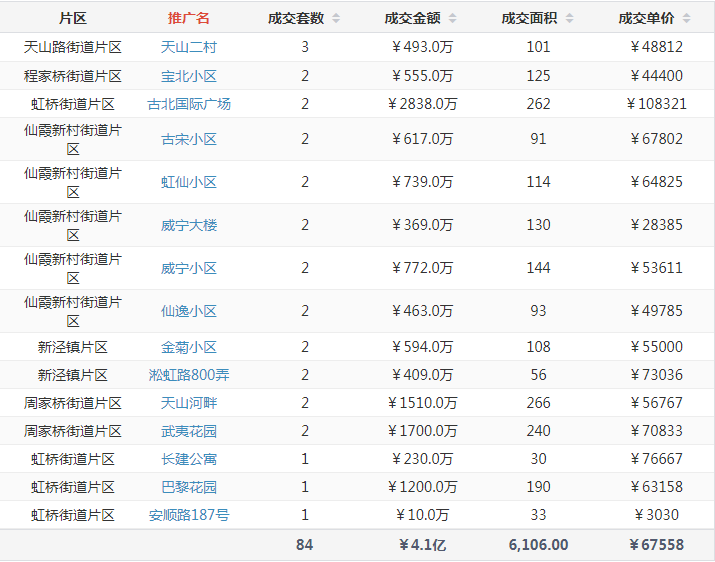Click the 片区 column header

pyautogui.click(x=73, y=18)
